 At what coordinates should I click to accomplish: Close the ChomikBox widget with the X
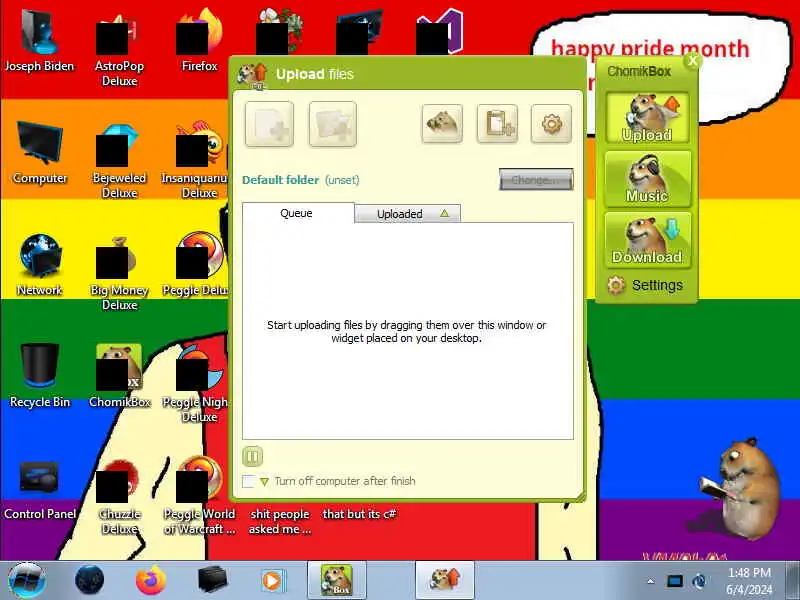click(692, 61)
